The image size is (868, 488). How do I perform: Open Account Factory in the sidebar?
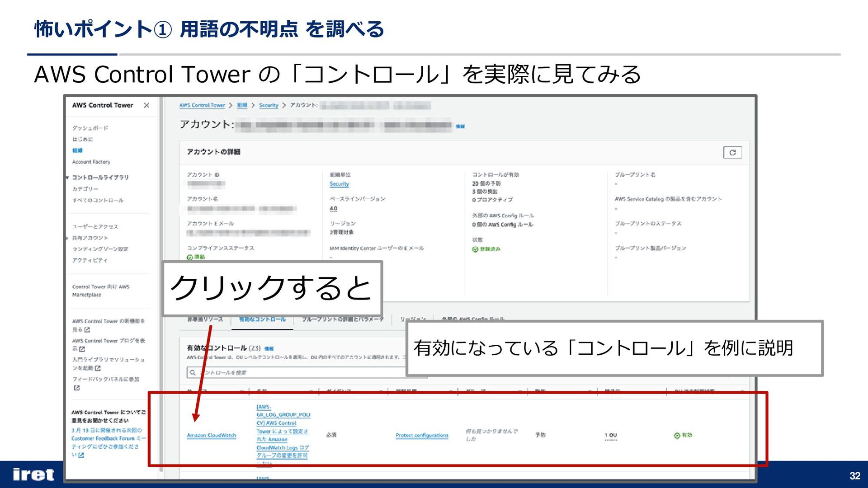[91, 162]
